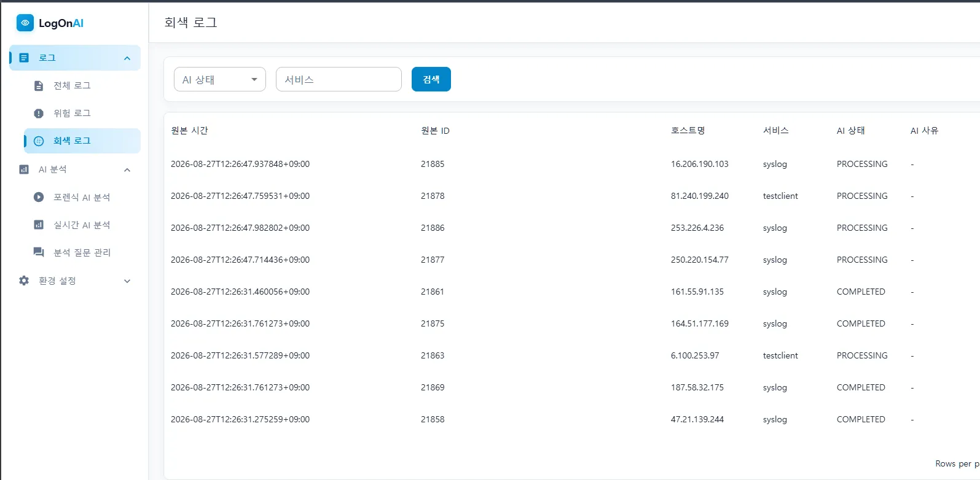Open the AI 상태 dropdown filter
This screenshot has width=980, height=480.
point(220,79)
